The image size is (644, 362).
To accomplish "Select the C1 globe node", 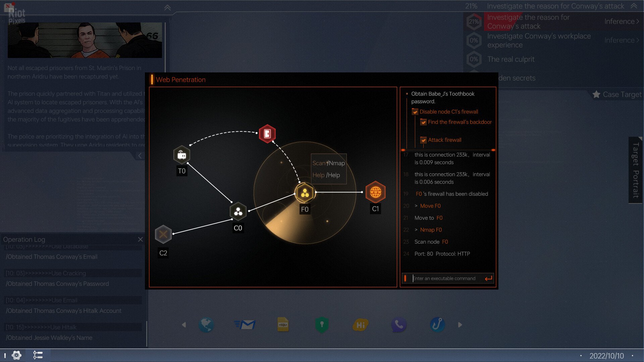I will coord(375,192).
